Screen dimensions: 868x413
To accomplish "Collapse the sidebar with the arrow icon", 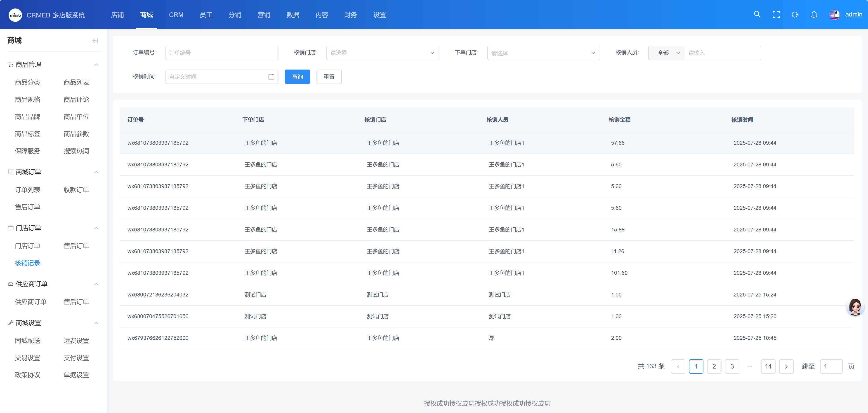I will coord(95,41).
